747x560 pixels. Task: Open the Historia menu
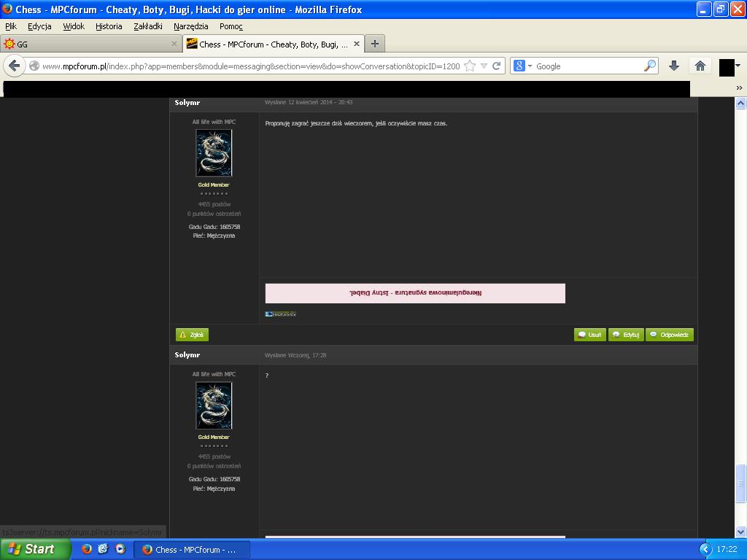click(x=109, y=26)
